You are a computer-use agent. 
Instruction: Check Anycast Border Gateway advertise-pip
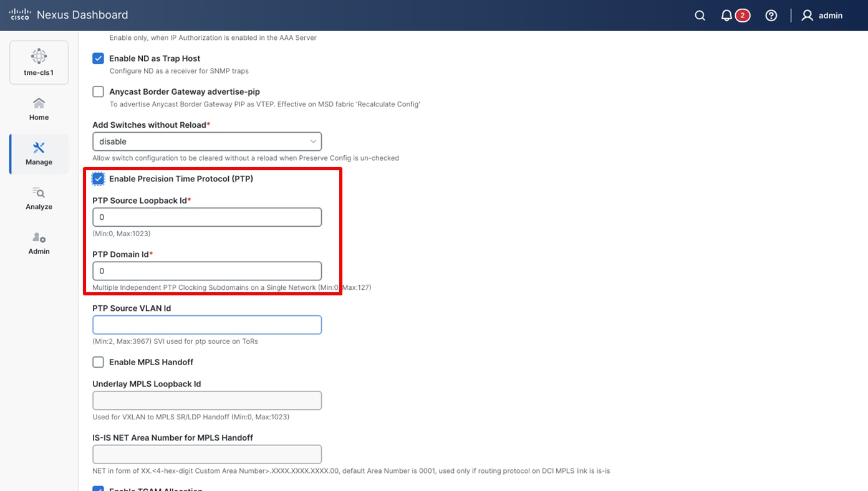coord(98,92)
